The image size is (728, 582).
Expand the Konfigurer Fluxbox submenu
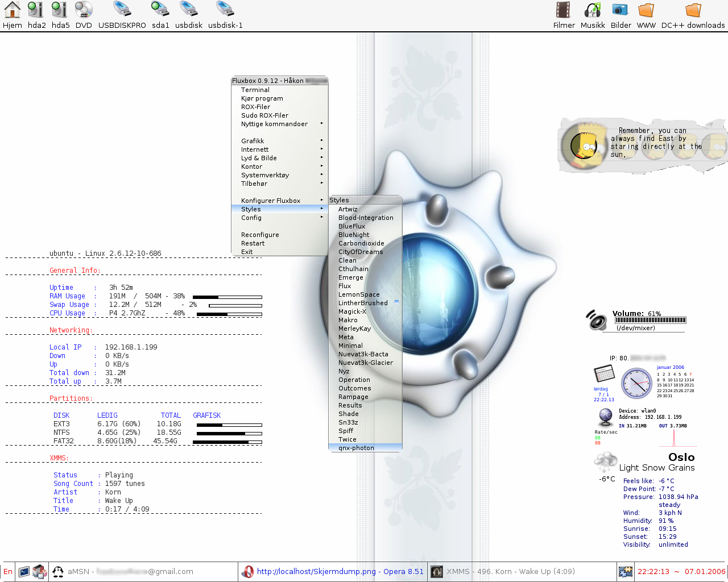[x=280, y=201]
